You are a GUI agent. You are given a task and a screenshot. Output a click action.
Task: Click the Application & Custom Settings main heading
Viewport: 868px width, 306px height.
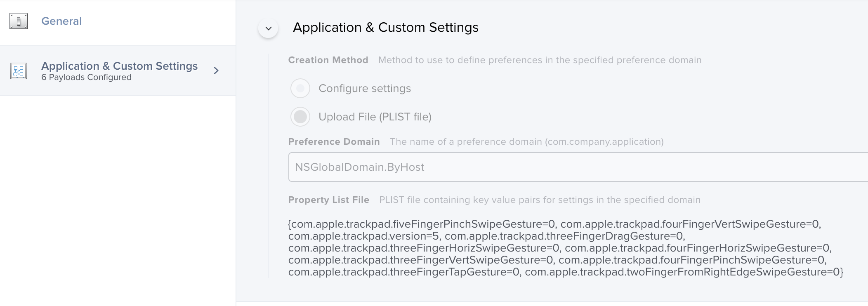(x=386, y=27)
